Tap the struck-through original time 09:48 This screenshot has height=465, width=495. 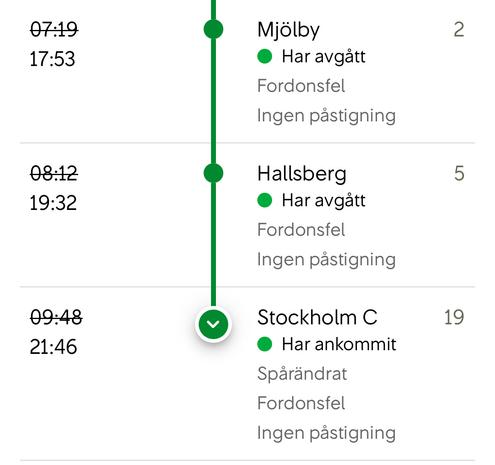(56, 317)
